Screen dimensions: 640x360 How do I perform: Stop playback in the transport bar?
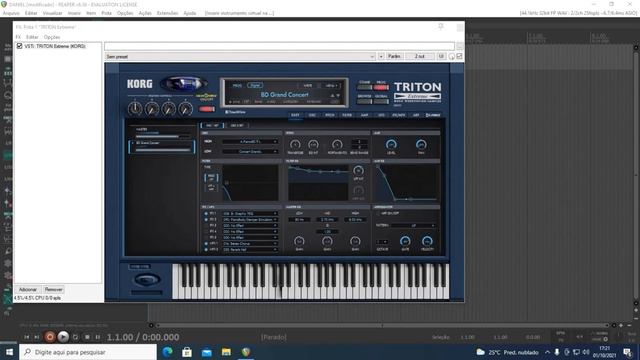[x=87, y=337]
